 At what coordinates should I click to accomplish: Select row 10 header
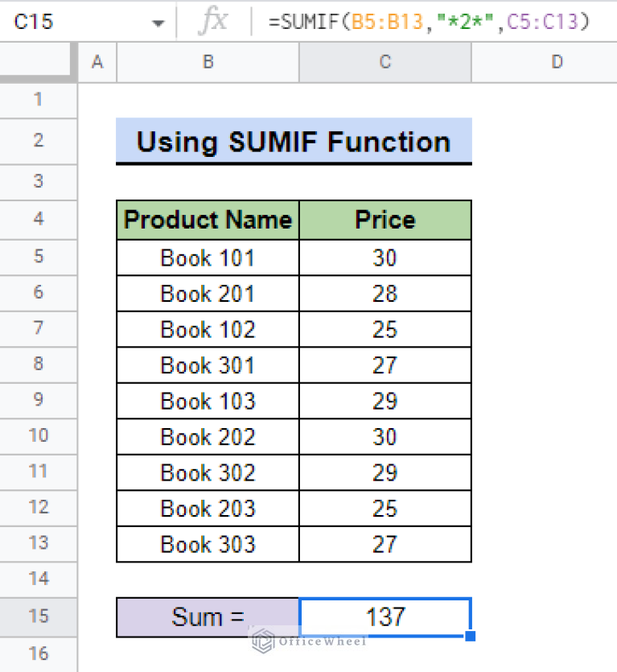click(x=39, y=436)
